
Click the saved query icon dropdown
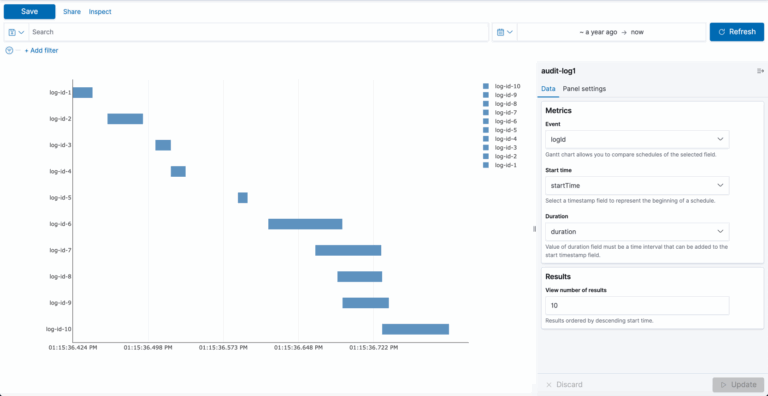point(17,32)
